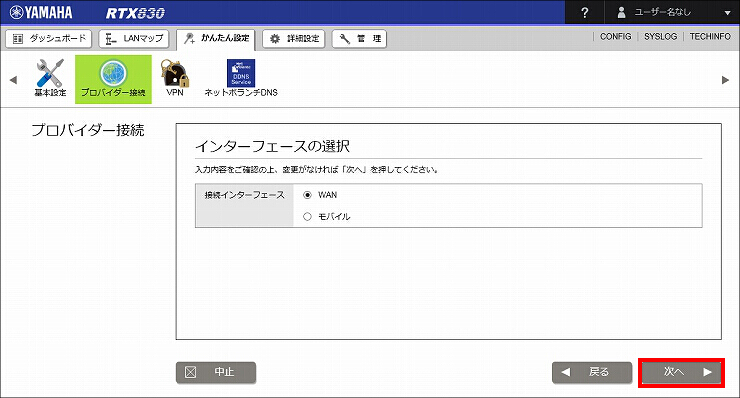The width and height of the screenshot is (740, 398).
Task: Click the YAMAHA logo
Action: click(x=41, y=12)
